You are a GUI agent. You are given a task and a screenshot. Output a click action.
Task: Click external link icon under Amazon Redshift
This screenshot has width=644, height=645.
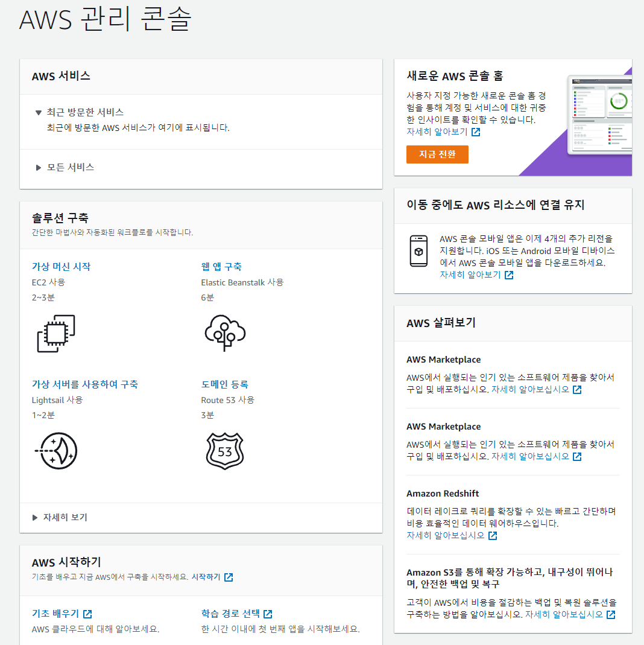click(x=493, y=536)
